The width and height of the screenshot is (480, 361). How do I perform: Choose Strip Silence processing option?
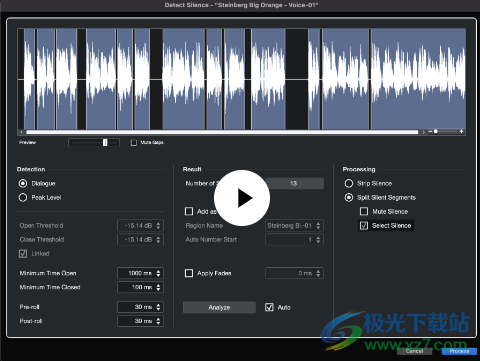pyautogui.click(x=349, y=183)
